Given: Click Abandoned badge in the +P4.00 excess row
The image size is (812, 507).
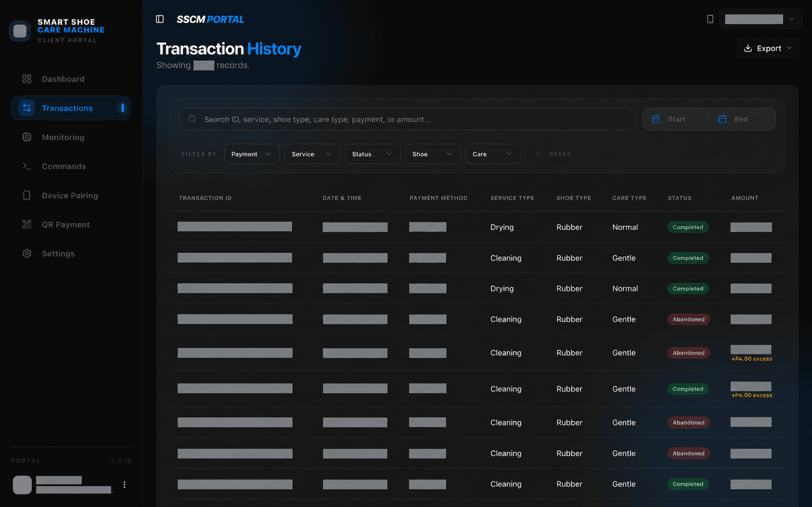Looking at the screenshot, I should pyautogui.click(x=688, y=353).
